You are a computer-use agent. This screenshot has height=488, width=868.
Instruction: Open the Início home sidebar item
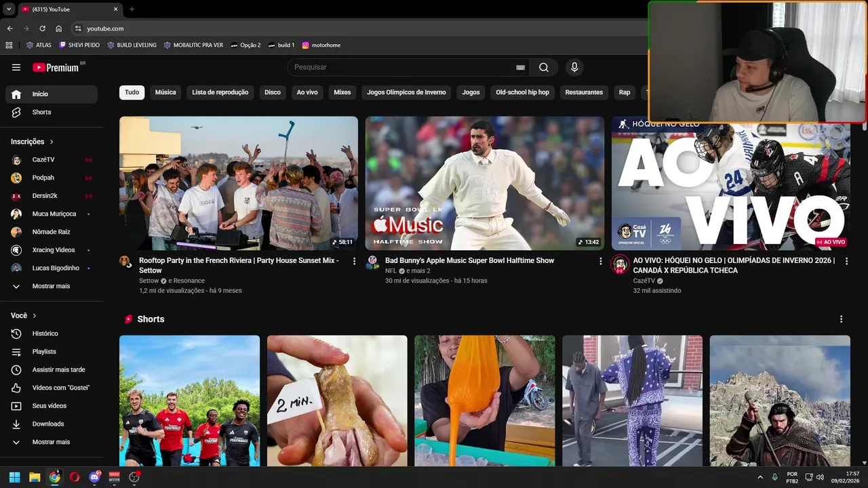pos(52,94)
